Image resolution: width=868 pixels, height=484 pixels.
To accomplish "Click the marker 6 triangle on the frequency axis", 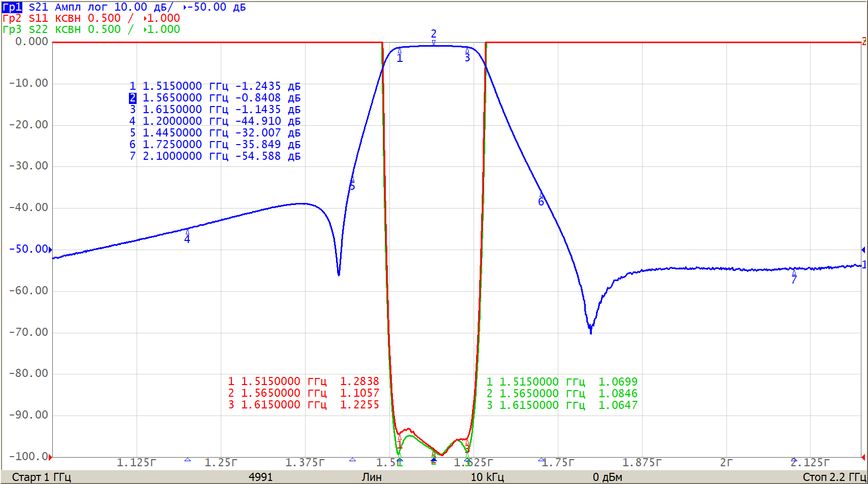I will tap(541, 460).
